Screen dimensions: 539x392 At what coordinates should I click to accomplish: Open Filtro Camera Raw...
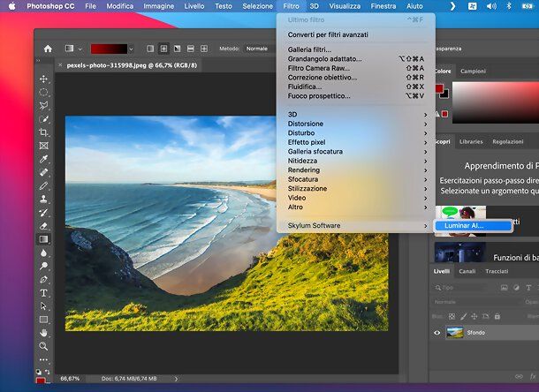[x=356, y=68]
